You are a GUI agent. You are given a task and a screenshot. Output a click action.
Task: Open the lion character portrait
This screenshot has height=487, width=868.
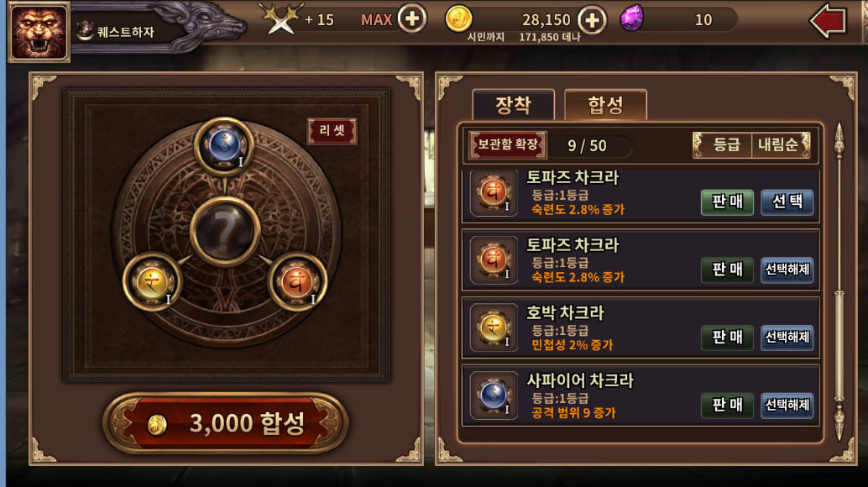point(39,32)
